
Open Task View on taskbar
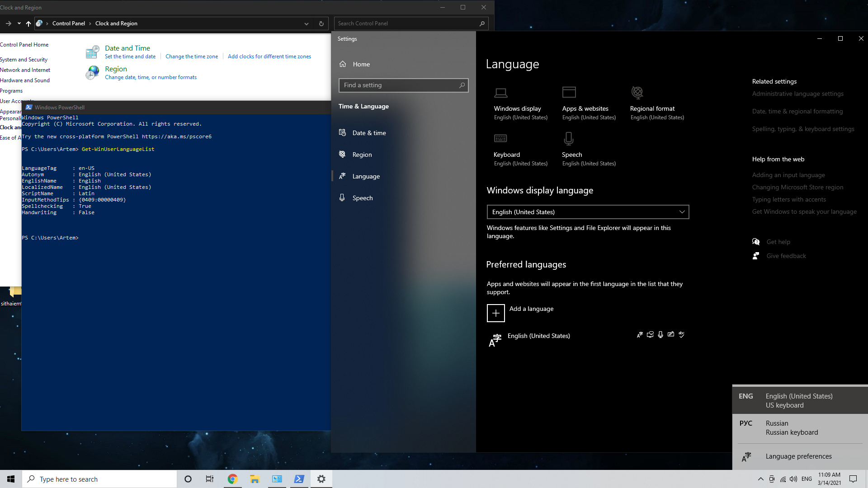(210, 479)
